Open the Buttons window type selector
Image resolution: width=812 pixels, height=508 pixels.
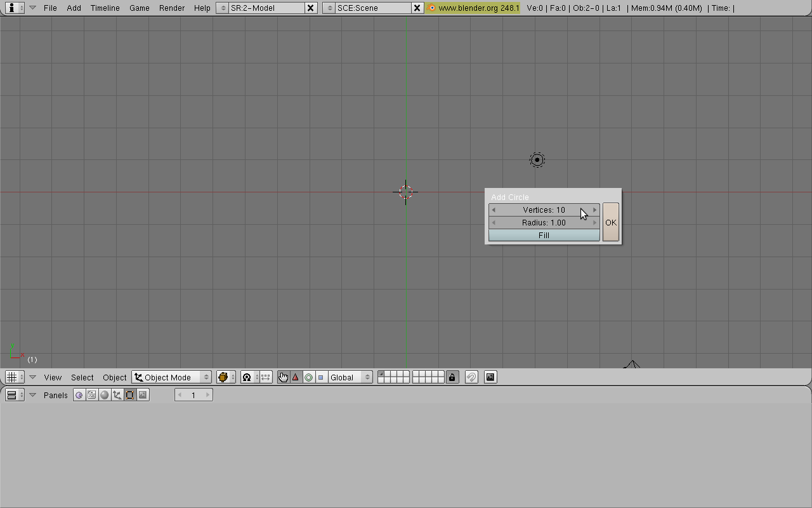(x=14, y=395)
